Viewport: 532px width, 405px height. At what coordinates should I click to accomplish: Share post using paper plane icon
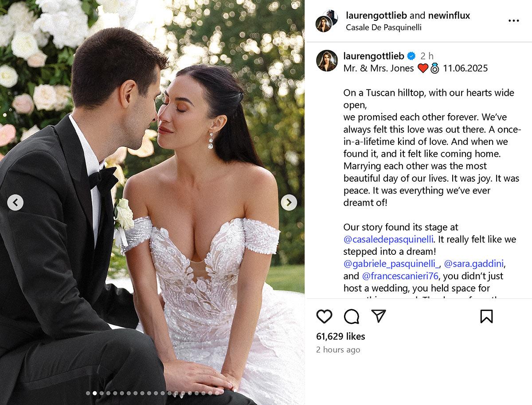[378, 316]
